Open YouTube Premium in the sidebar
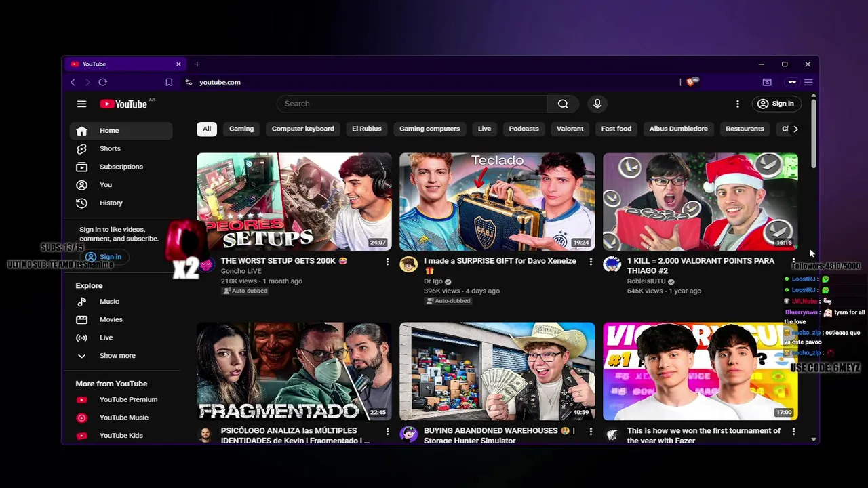The width and height of the screenshot is (868, 488). 121,400
